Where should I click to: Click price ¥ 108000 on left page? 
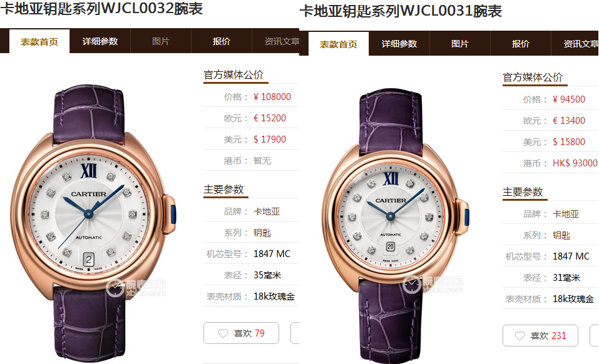pyautogui.click(x=272, y=97)
